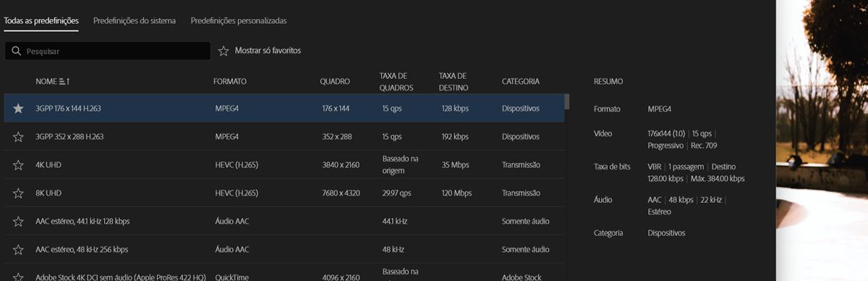Star the AAC estéreo 48 kHz 256 kbps preset
The width and height of the screenshot is (868, 281).
click(18, 249)
